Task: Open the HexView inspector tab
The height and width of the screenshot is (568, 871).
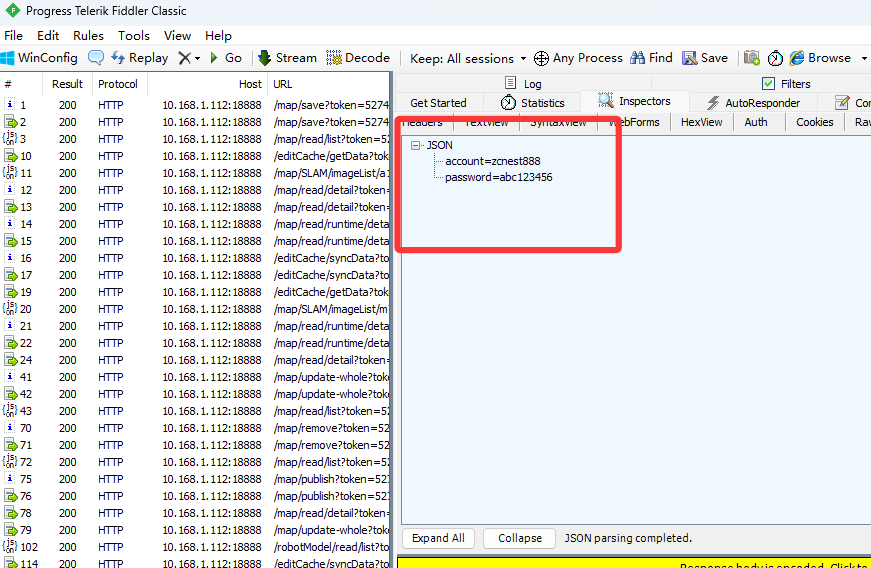Action: [702, 122]
